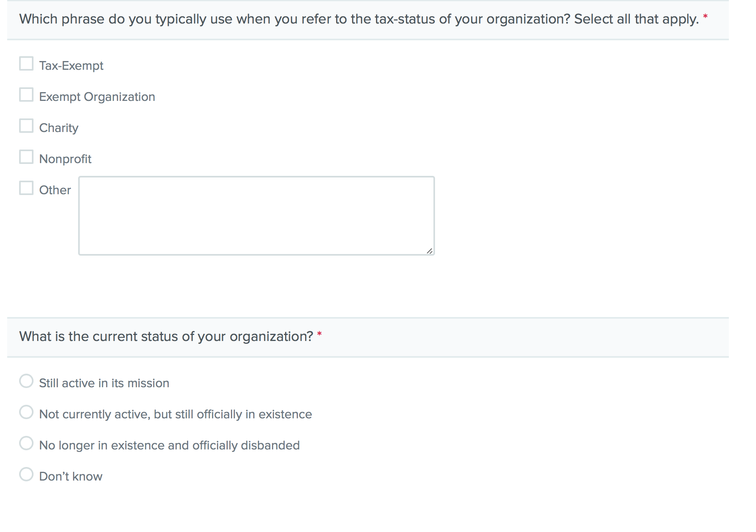This screenshot has height=532, width=756.
Task: Click the 'Still active in its mission' label
Action: (104, 383)
